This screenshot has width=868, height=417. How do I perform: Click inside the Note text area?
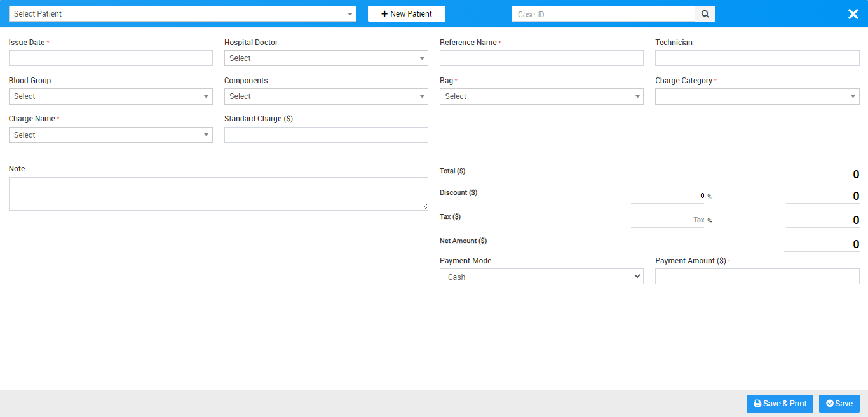(218, 194)
